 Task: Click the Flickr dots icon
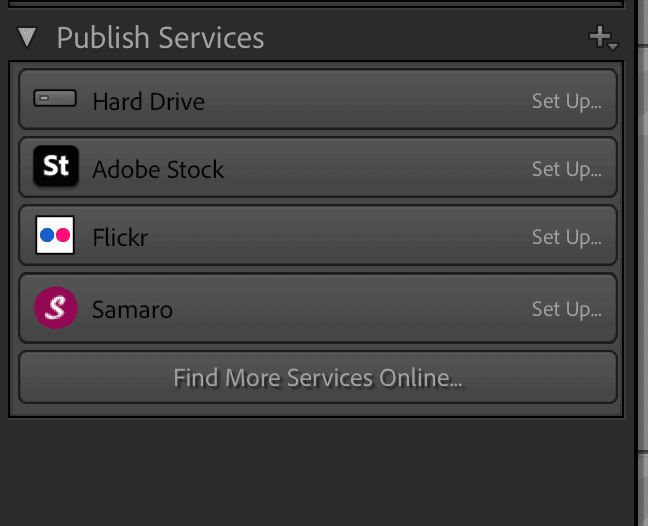coord(55,235)
